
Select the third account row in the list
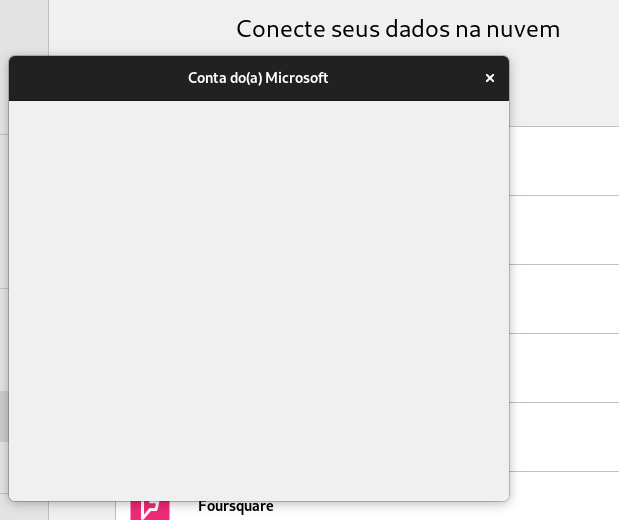(x=563, y=299)
